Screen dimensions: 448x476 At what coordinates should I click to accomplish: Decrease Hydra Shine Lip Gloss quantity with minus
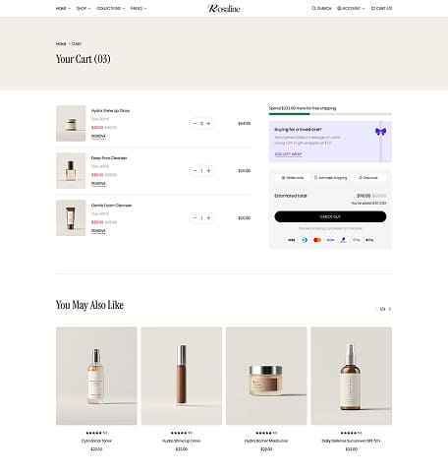(195, 124)
